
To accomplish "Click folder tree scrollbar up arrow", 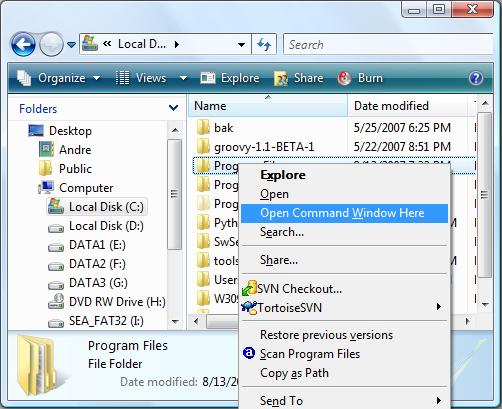I will click(175, 130).
